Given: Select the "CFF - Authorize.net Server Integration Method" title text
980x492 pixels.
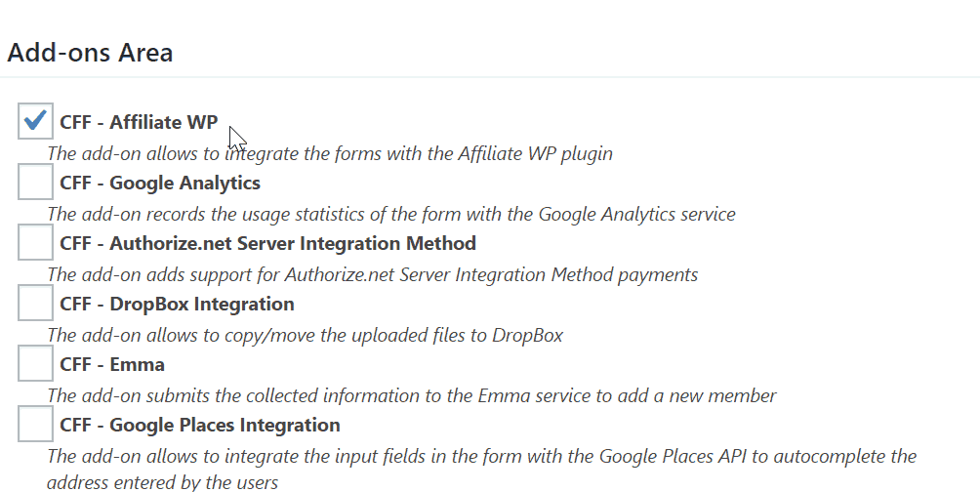Looking at the screenshot, I should (x=268, y=242).
